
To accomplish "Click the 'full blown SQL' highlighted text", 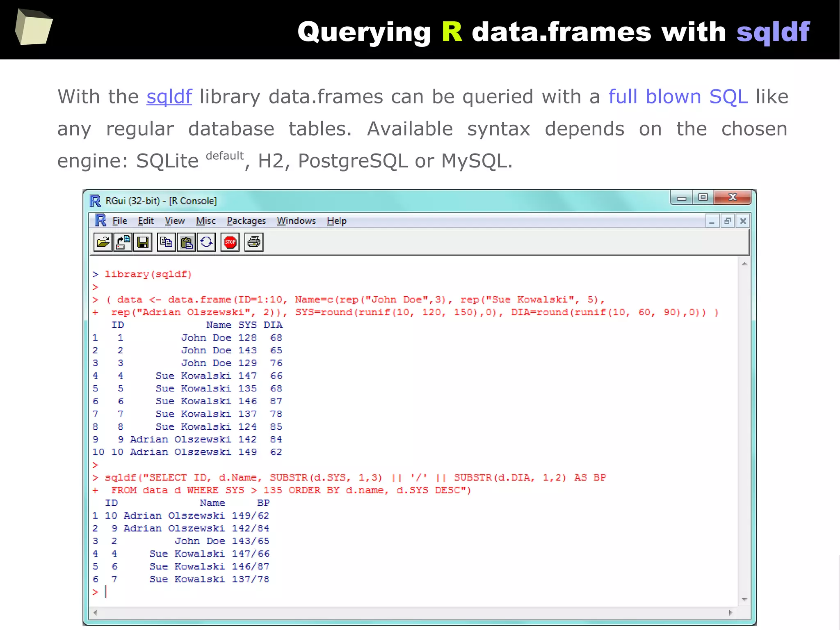I will pos(678,97).
